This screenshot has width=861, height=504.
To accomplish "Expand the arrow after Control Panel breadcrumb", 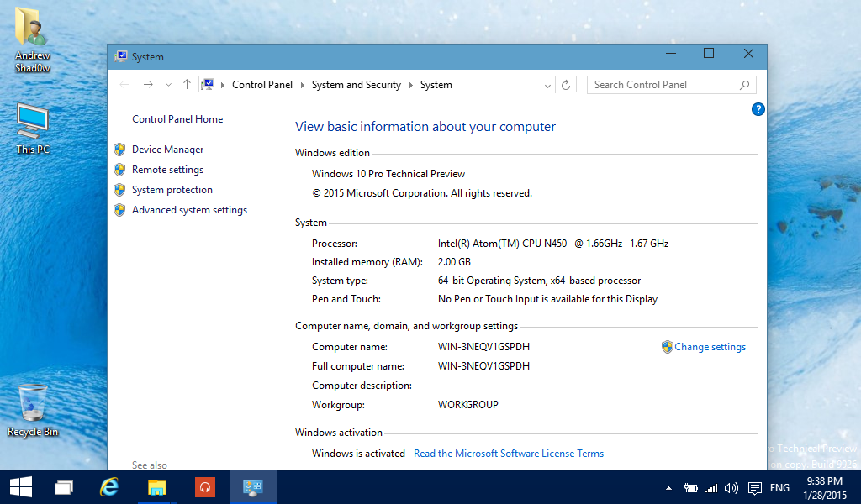I will (302, 85).
